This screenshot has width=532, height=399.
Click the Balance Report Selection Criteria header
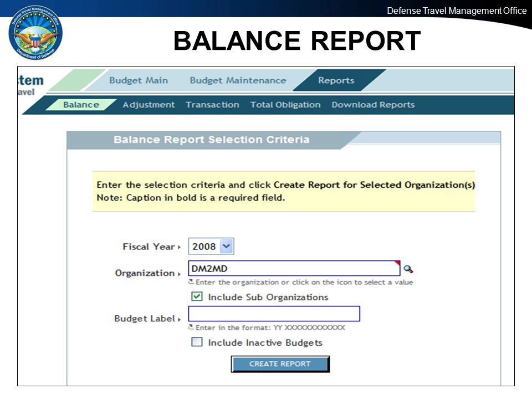[x=211, y=140]
